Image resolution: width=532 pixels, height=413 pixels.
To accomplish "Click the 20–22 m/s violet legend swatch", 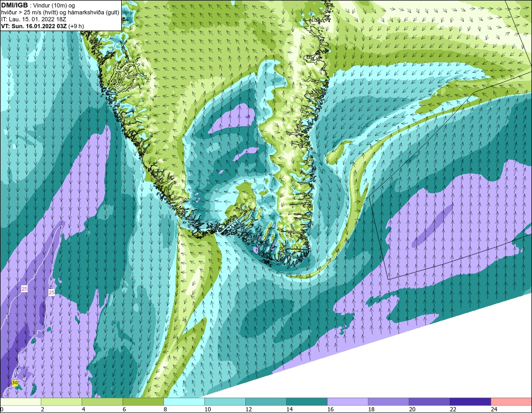I will pyautogui.click(x=429, y=402).
